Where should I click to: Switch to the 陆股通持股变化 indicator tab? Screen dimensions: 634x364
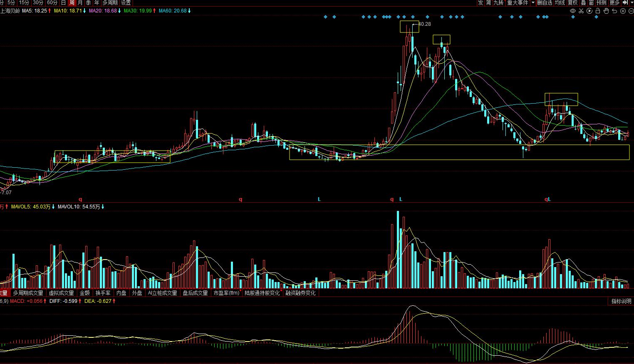click(263, 293)
